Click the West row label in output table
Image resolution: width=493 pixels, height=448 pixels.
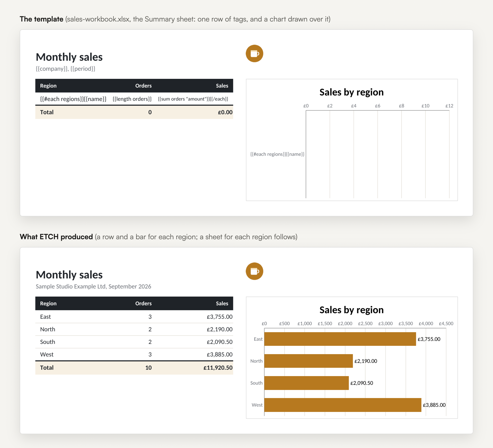coord(47,354)
